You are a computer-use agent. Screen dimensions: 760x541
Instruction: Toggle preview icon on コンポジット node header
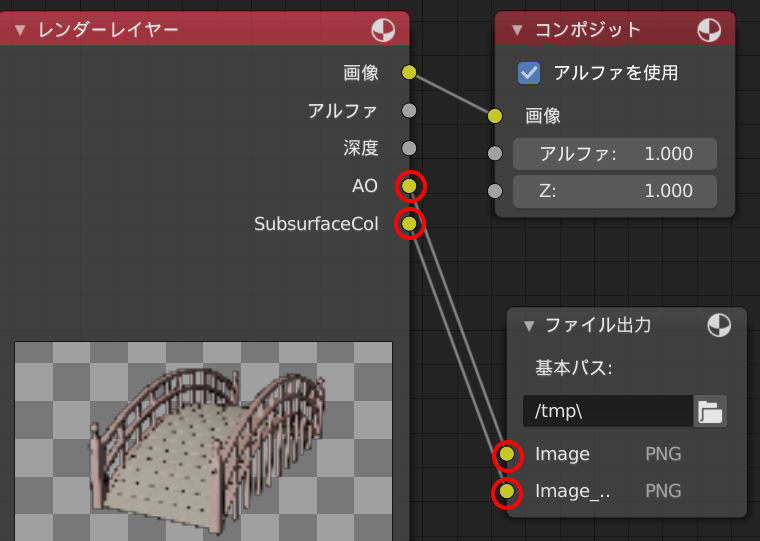coord(709,31)
